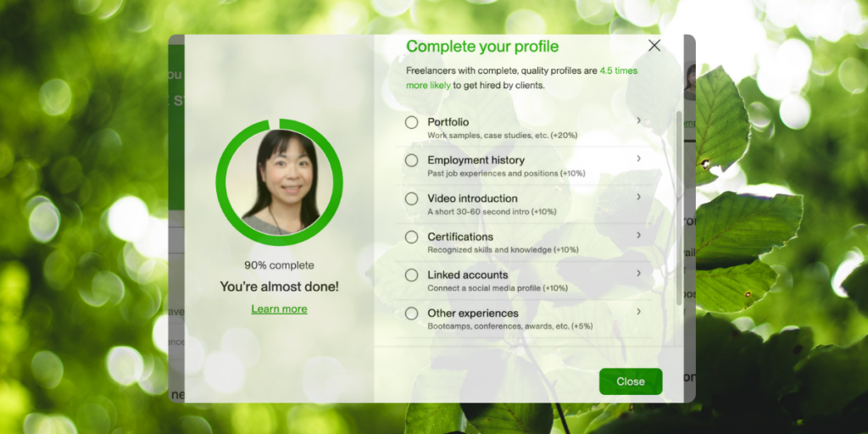The width and height of the screenshot is (868, 434).
Task: Expand Portfolio using its chevron arrow
Action: tap(638, 120)
